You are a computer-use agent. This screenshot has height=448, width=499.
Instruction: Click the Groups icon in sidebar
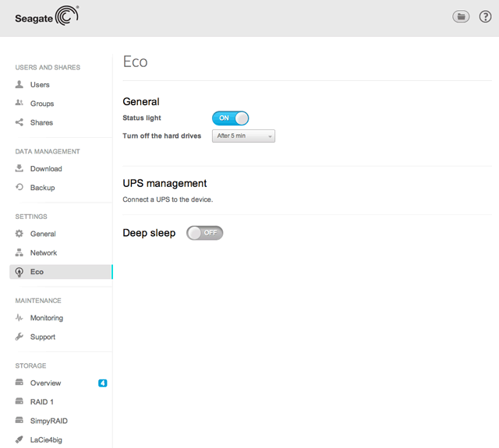(x=19, y=103)
